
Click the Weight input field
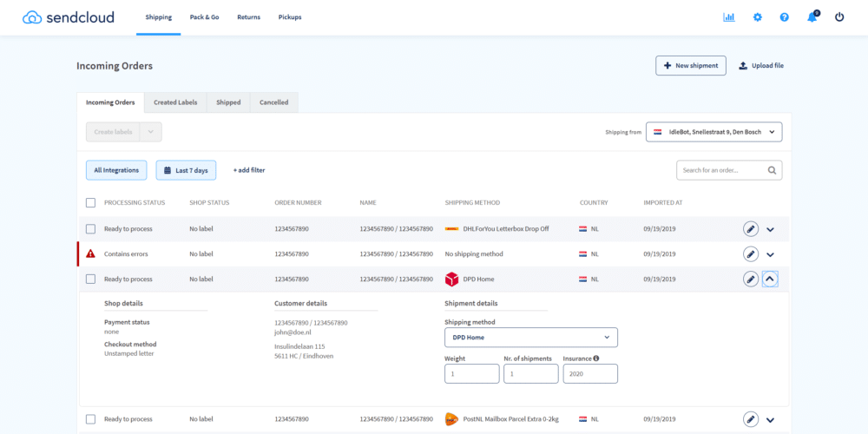[x=471, y=373]
